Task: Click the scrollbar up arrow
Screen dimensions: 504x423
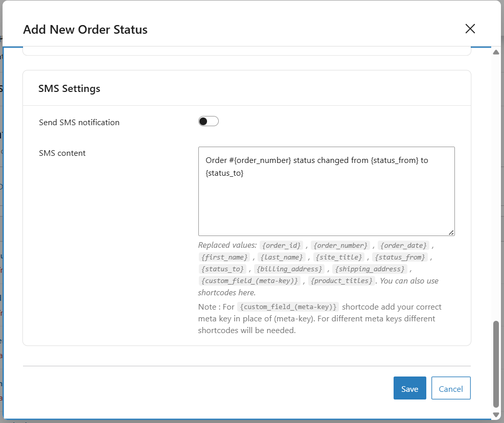Action: coord(495,52)
